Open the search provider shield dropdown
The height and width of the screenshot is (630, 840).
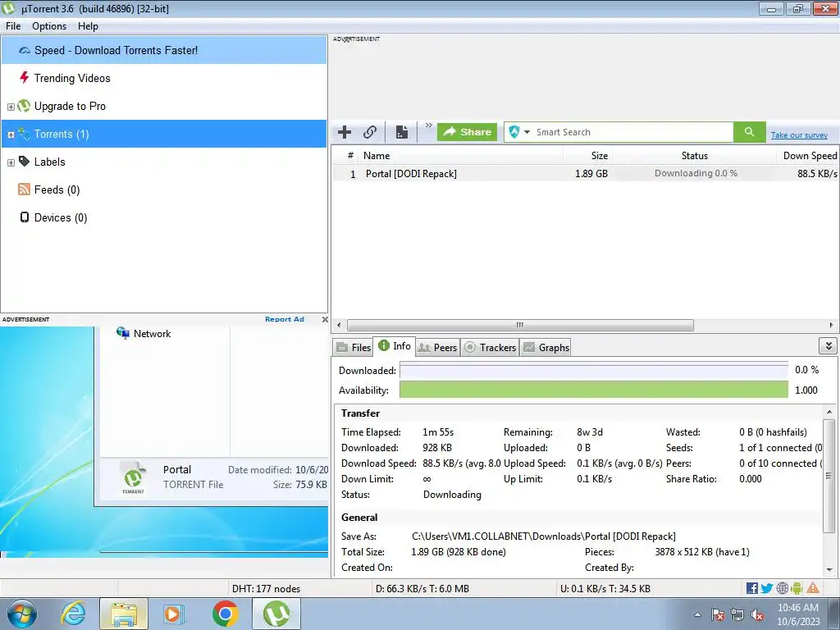point(519,132)
